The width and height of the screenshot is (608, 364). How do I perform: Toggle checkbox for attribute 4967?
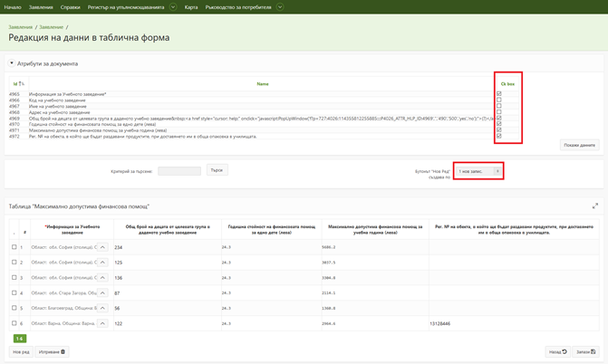tap(498, 106)
